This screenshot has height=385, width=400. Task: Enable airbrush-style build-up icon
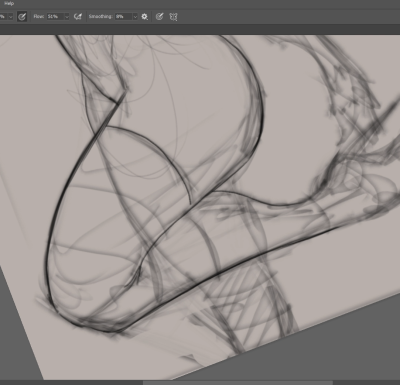pyautogui.click(x=78, y=17)
